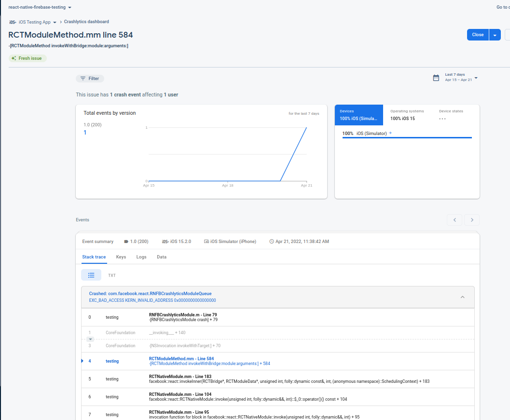Select the list view icon above the stack trace
The height and width of the screenshot is (420, 510).
coord(91,275)
